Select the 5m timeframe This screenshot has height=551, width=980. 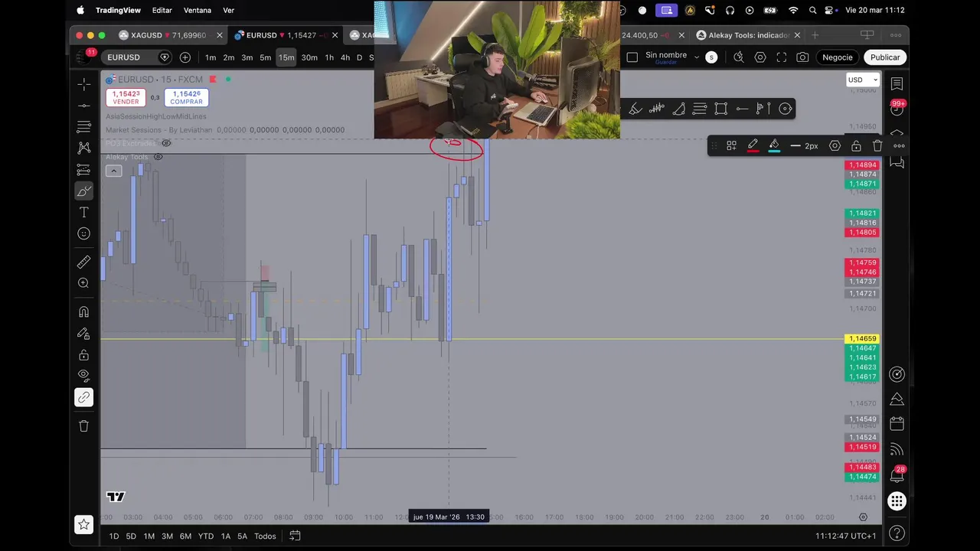(x=265, y=57)
